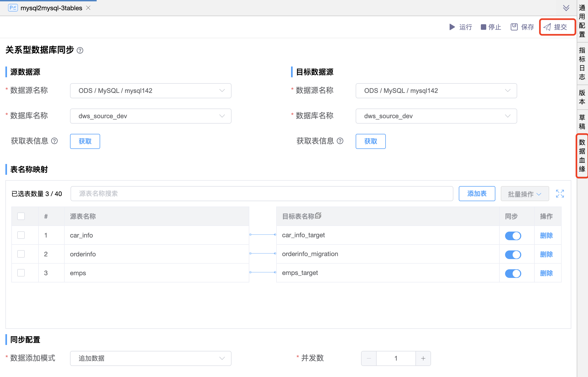Image resolution: width=588 pixels, height=377 pixels.
Task: Click the Add Table button
Action: tap(477, 194)
